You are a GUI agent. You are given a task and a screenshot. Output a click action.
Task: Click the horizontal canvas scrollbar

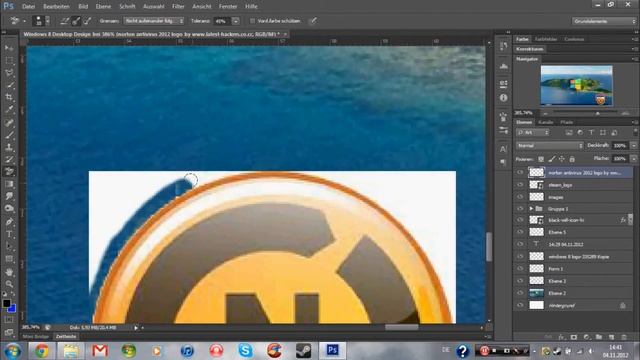pyautogui.click(x=402, y=327)
